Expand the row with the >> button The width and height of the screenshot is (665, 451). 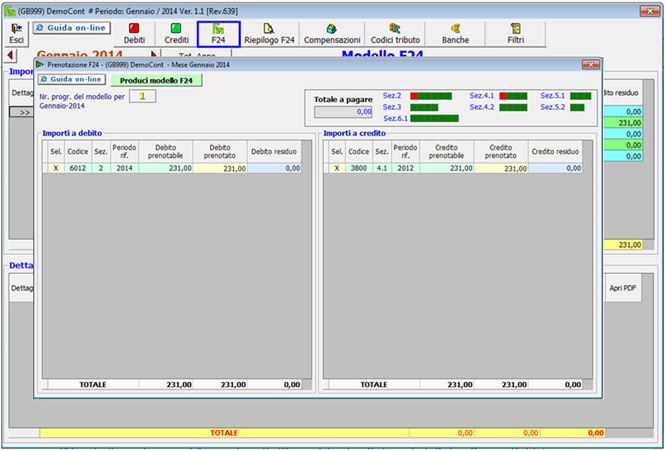click(22, 112)
